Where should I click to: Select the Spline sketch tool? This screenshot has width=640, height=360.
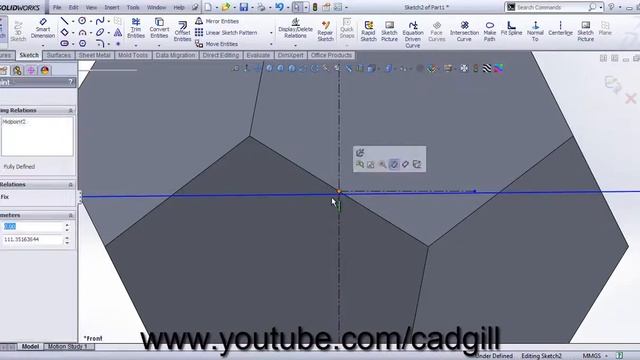(100, 21)
